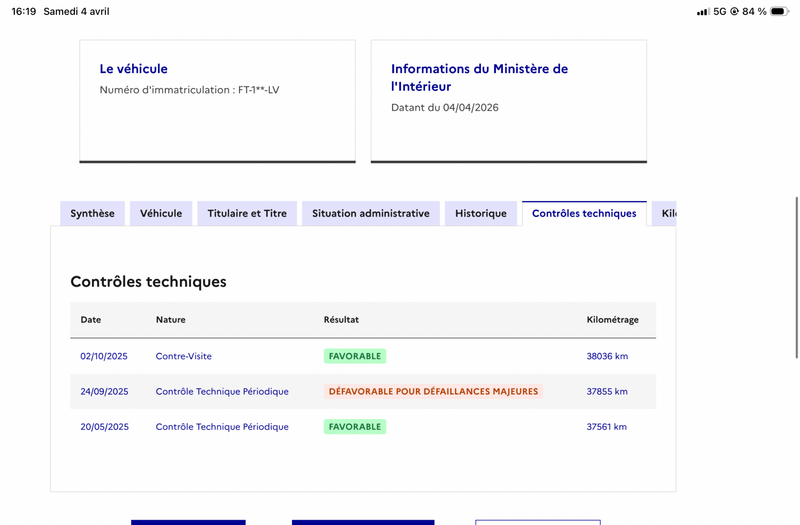Click the FAVORABLE badge for 20/05/2025
This screenshot has width=800, height=525.
point(355,427)
